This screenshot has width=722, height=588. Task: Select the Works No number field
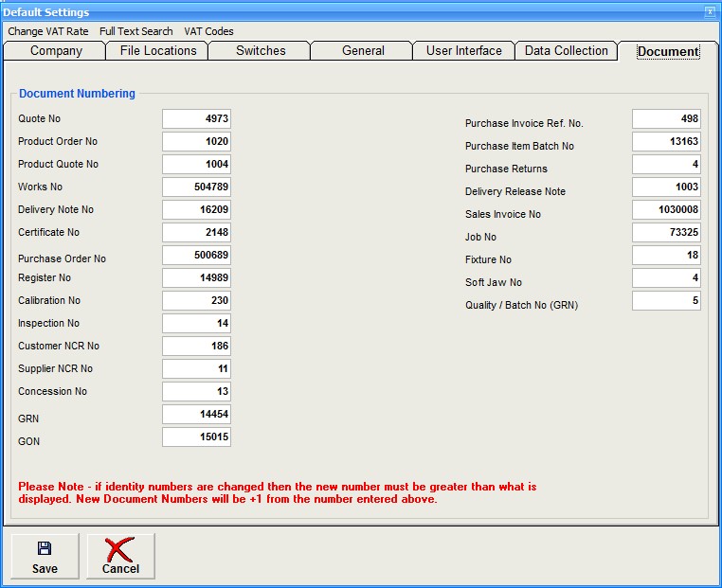point(196,187)
